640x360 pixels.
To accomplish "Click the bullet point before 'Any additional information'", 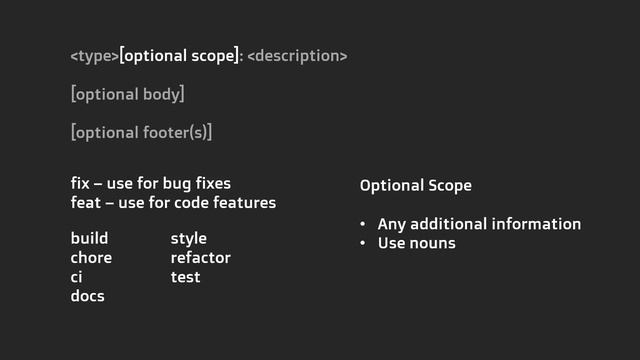I will click(x=363, y=224).
